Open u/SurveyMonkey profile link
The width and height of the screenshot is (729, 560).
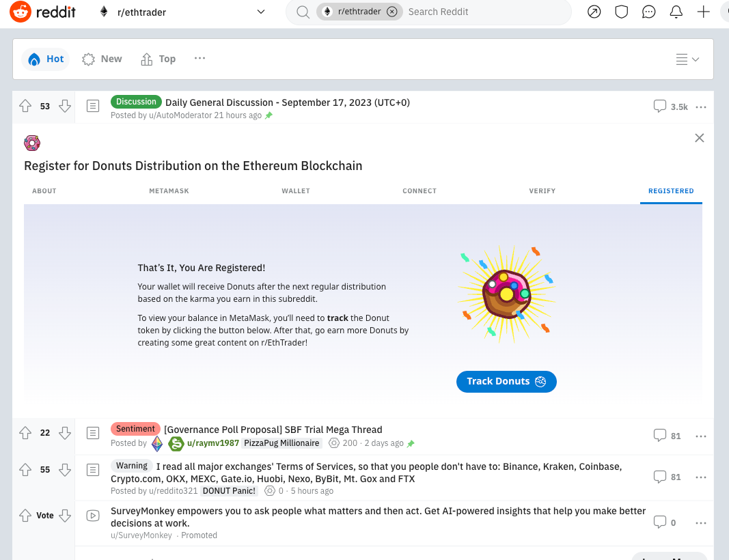pos(141,535)
